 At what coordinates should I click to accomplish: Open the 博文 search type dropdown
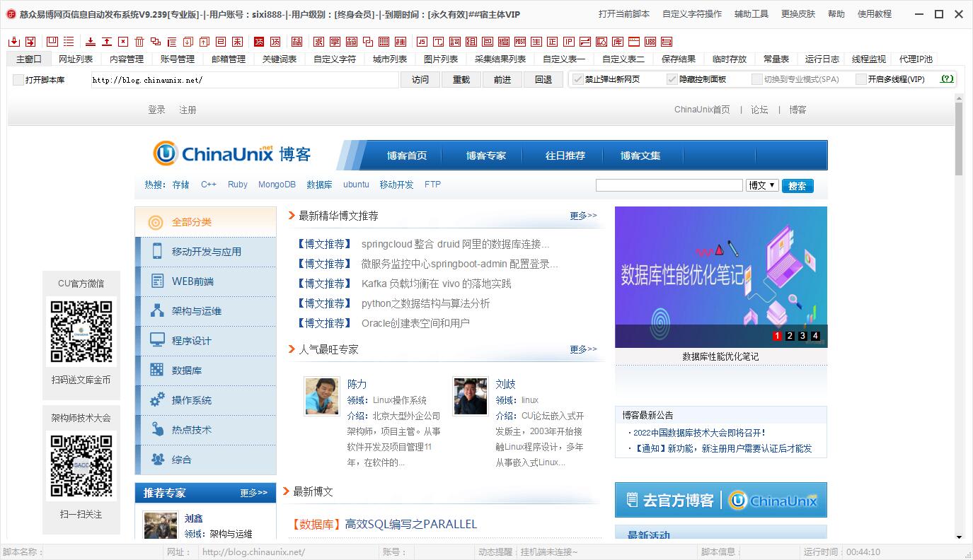pyautogui.click(x=762, y=185)
